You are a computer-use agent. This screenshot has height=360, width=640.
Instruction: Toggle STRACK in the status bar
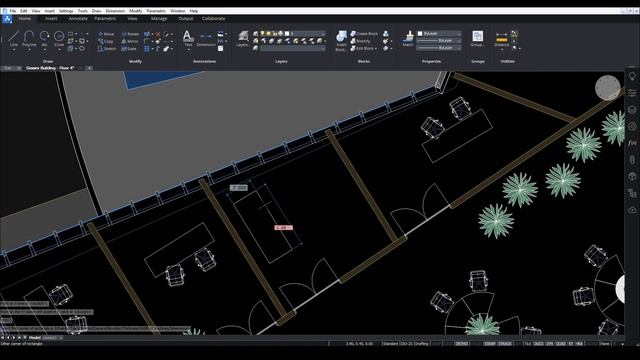coord(505,344)
